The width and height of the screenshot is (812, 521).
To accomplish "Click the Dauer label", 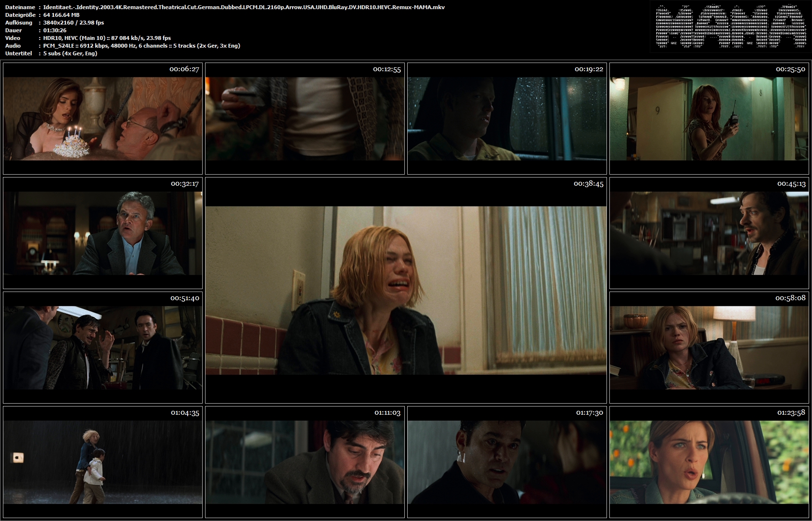I will [x=13, y=30].
